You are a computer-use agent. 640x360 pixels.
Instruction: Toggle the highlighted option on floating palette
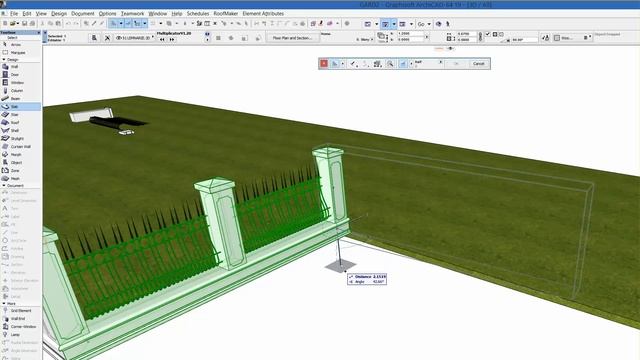403,64
